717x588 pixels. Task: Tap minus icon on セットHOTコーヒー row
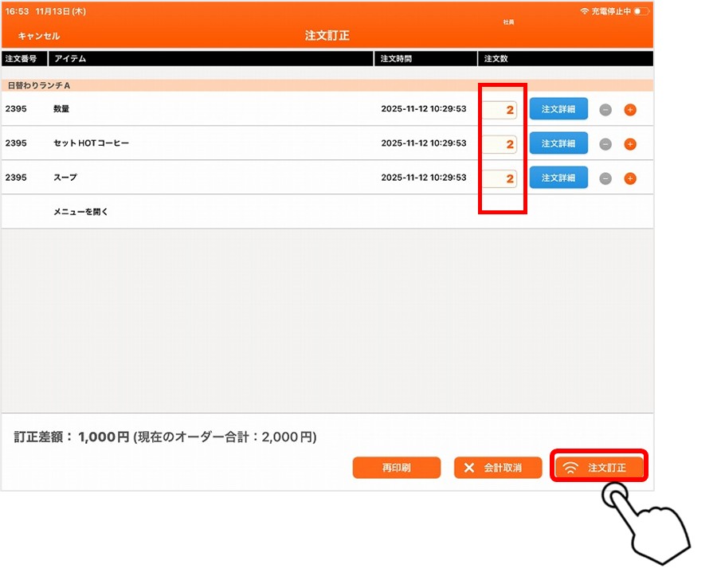(605, 144)
